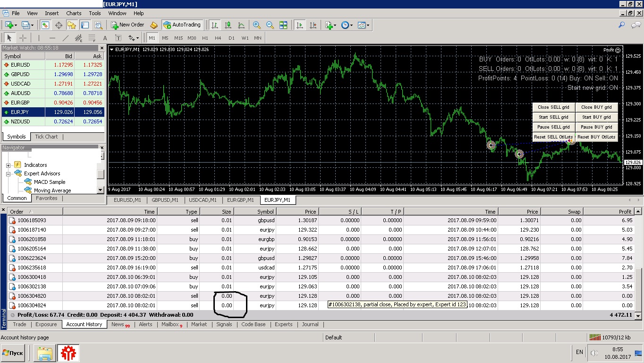644x363 pixels.
Task: Select the Text (A) drawing tool
Action: pos(105,38)
